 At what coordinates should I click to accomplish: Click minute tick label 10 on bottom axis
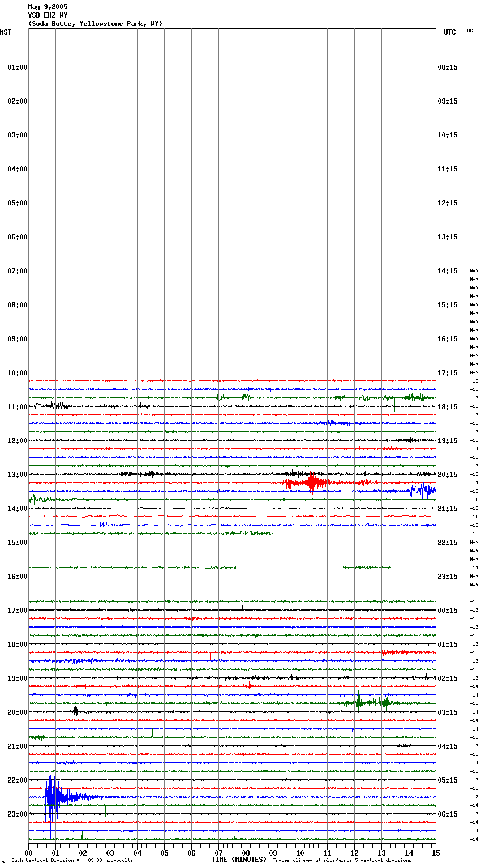click(x=300, y=853)
